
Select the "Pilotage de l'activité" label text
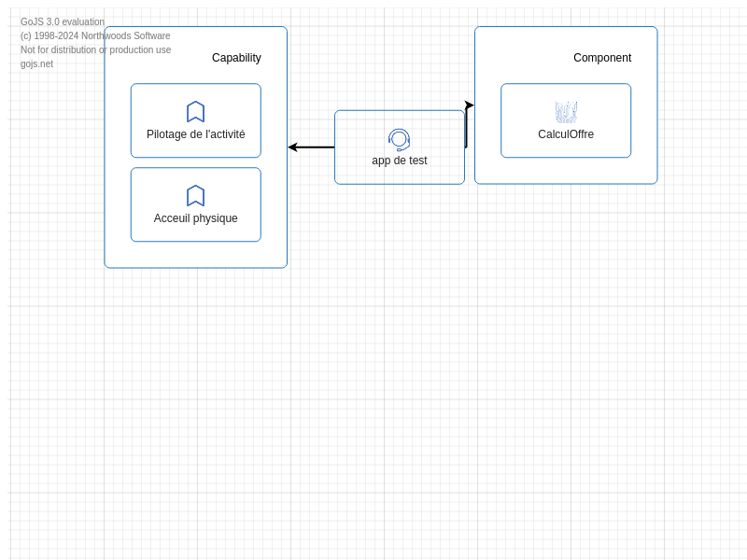[x=195, y=134]
